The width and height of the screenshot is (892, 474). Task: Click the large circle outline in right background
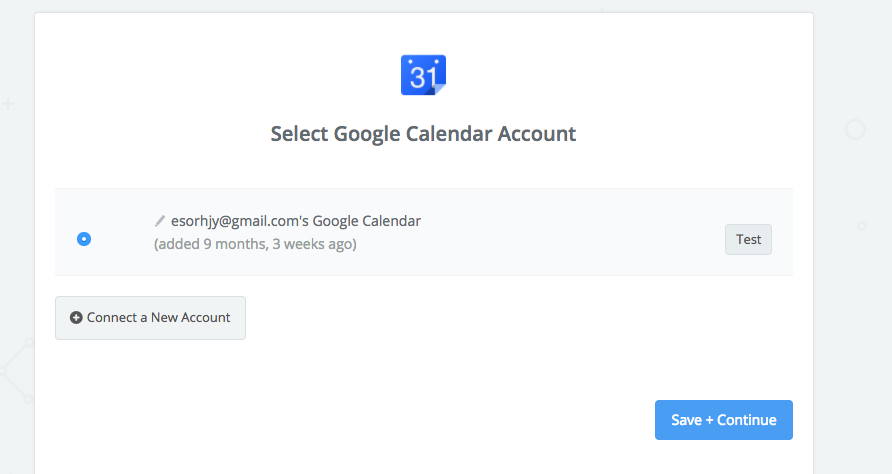[855, 129]
